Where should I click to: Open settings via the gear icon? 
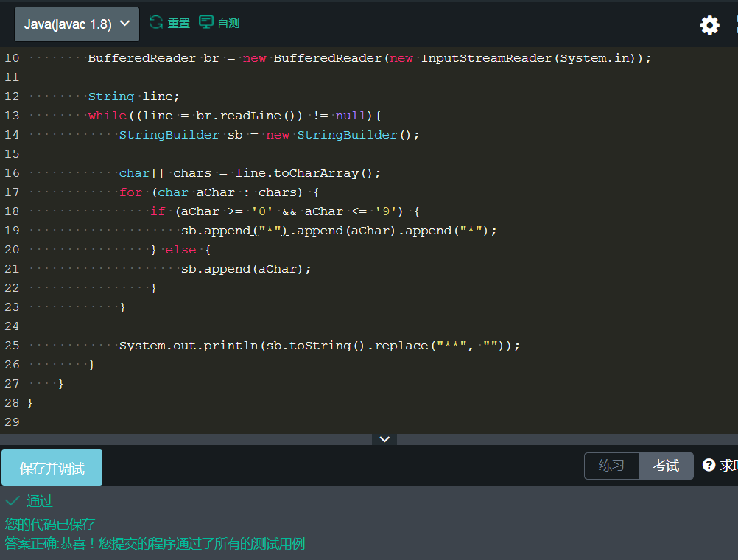tap(709, 25)
